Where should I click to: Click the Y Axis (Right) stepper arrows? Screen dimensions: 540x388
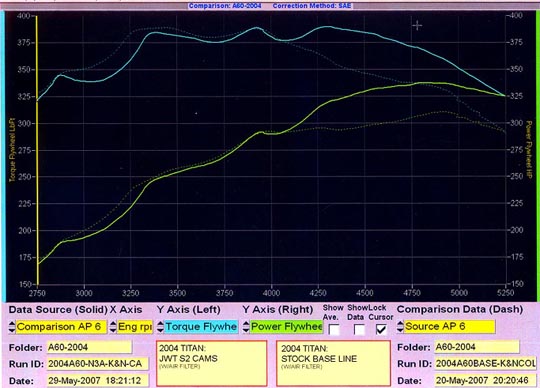(246, 327)
